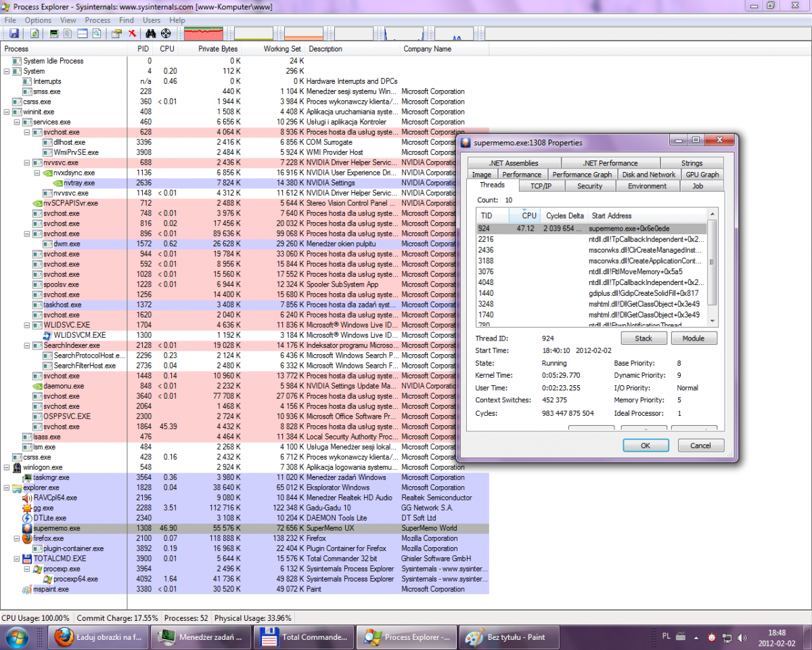
Task: Open the View menu
Action: [68, 20]
